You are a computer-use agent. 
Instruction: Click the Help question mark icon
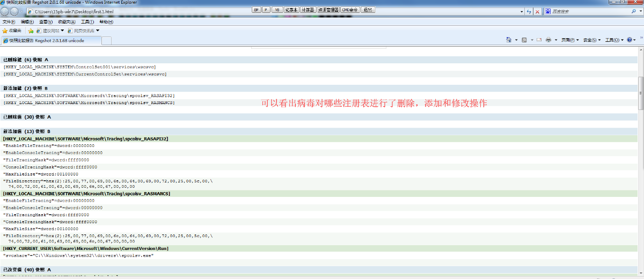[629, 40]
